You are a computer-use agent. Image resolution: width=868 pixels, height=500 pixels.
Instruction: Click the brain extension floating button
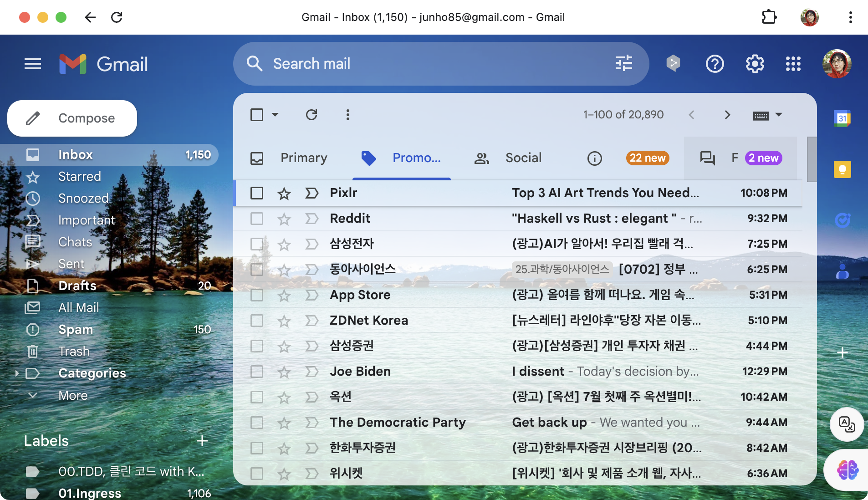(x=847, y=469)
